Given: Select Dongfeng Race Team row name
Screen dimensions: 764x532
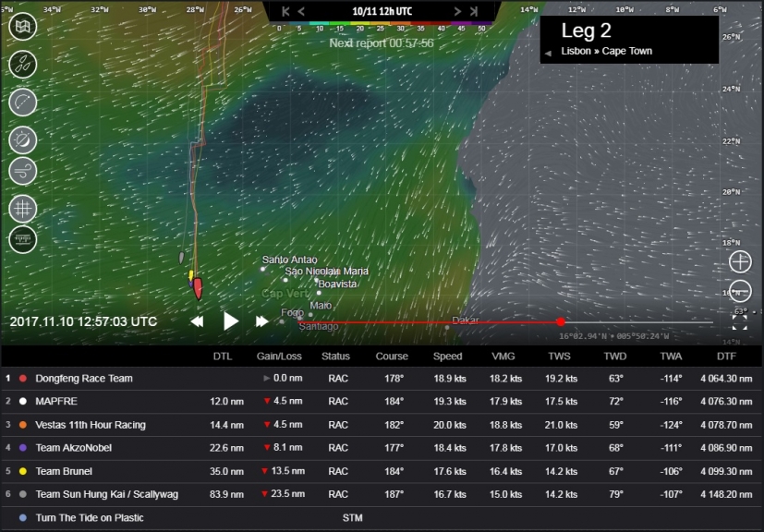Looking at the screenshot, I should click(x=84, y=379).
